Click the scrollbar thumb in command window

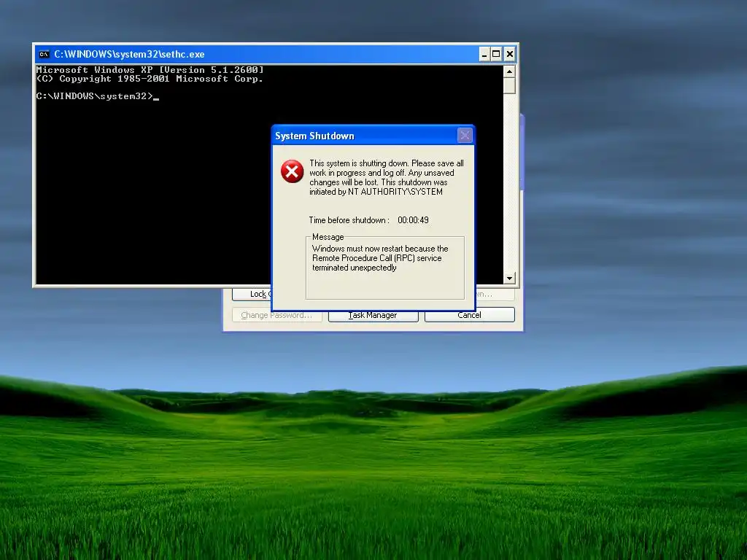click(x=509, y=86)
